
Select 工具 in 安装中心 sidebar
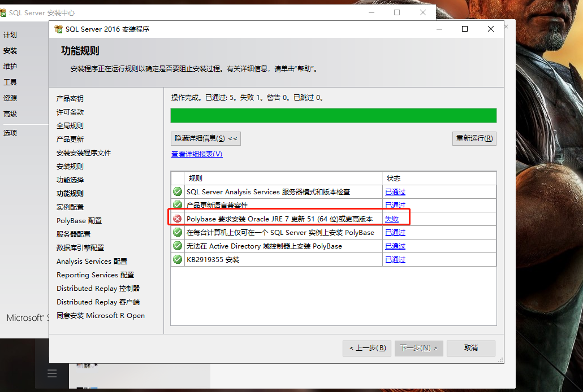10,82
